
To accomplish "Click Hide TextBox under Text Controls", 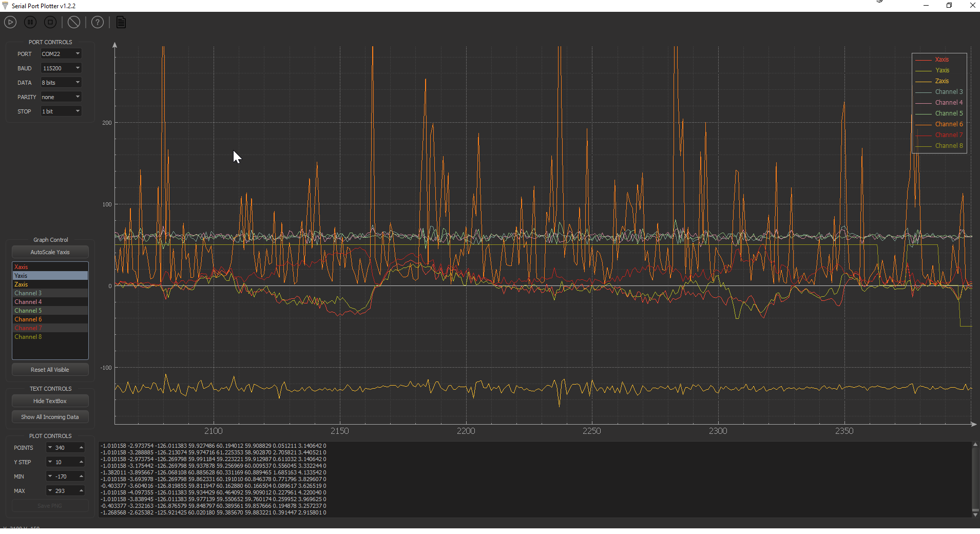I will (x=50, y=400).
